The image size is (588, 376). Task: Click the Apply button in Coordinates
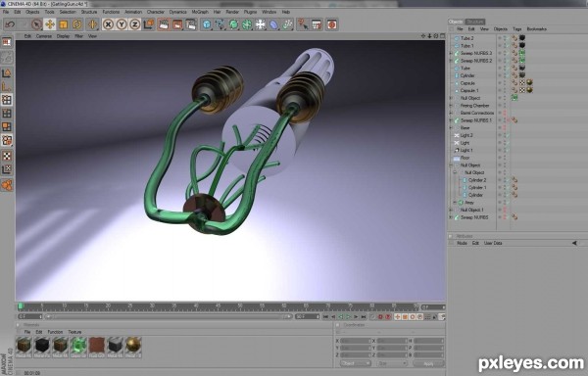pyautogui.click(x=428, y=363)
